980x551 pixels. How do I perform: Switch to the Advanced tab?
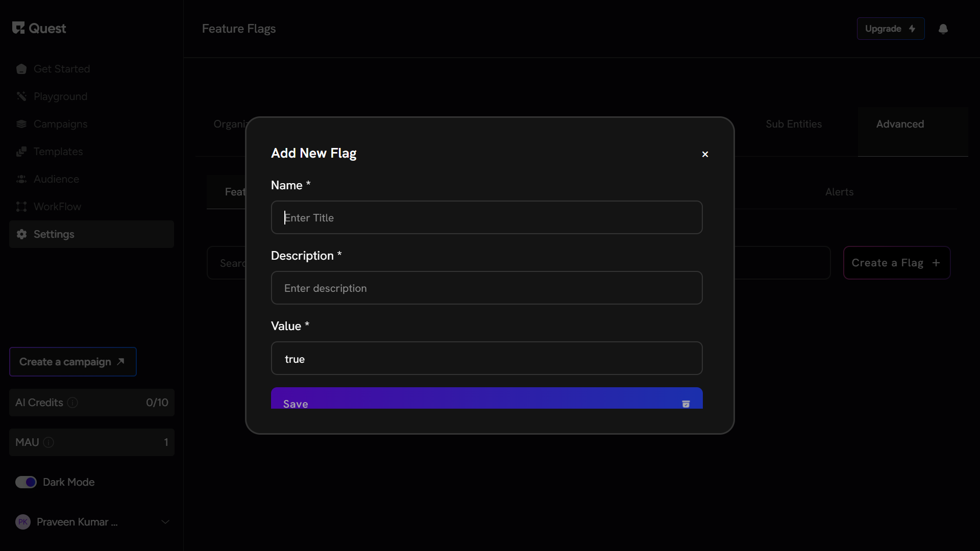(x=900, y=124)
